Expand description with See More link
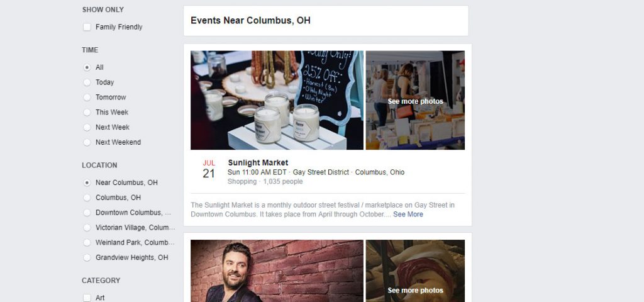 pos(408,215)
